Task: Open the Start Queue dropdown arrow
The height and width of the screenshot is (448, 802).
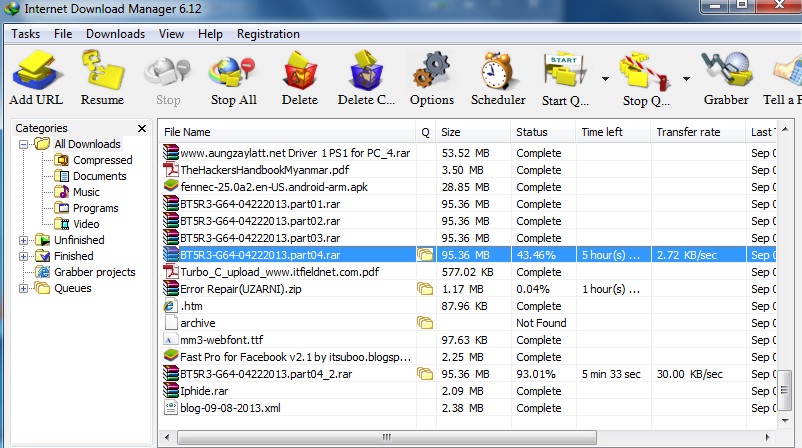Action: pos(605,79)
